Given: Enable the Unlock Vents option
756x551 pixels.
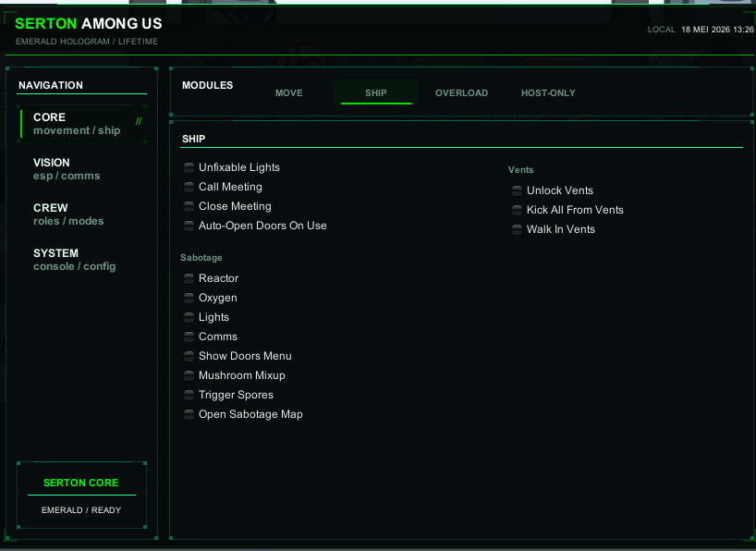Looking at the screenshot, I should tap(517, 190).
